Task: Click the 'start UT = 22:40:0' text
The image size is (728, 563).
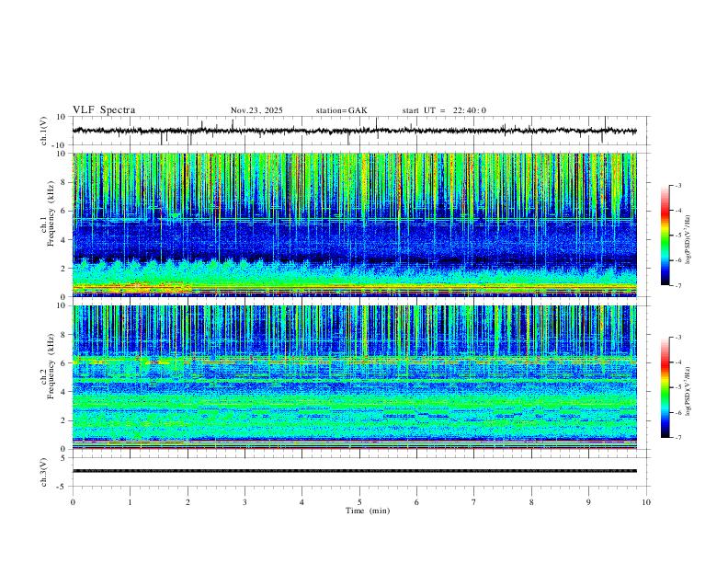Action: point(444,110)
